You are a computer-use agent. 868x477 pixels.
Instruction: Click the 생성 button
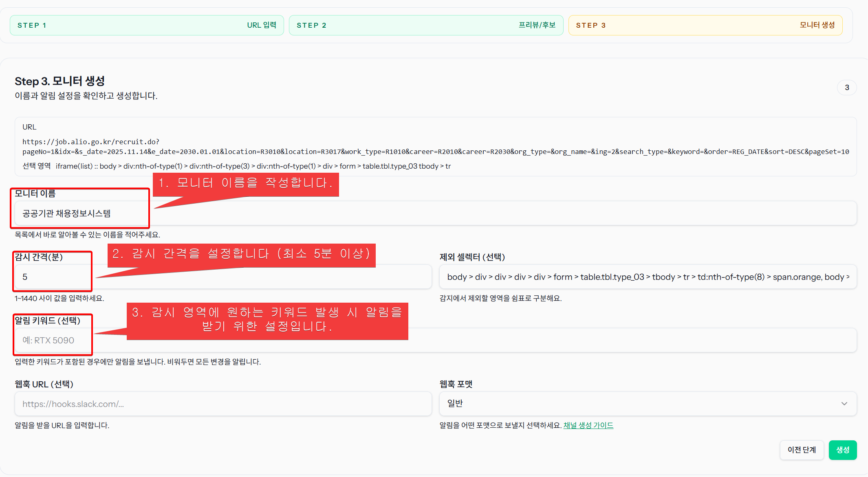pyautogui.click(x=842, y=450)
